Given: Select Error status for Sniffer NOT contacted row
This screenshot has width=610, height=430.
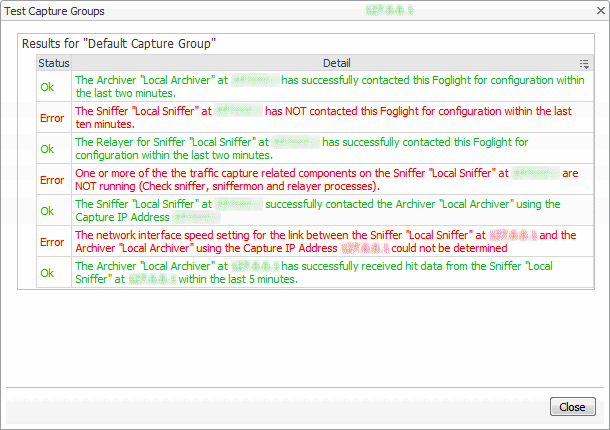Looking at the screenshot, I should click(x=52, y=118).
